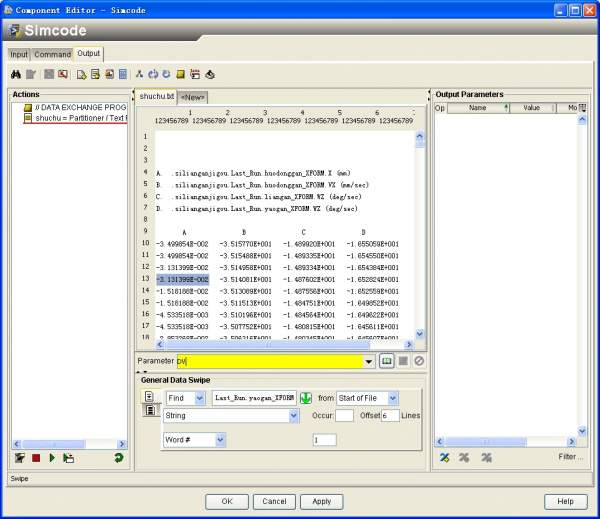Screen dimensions: 600x519
Task: Click the yellow Parameter name field
Action: [x=270, y=361]
